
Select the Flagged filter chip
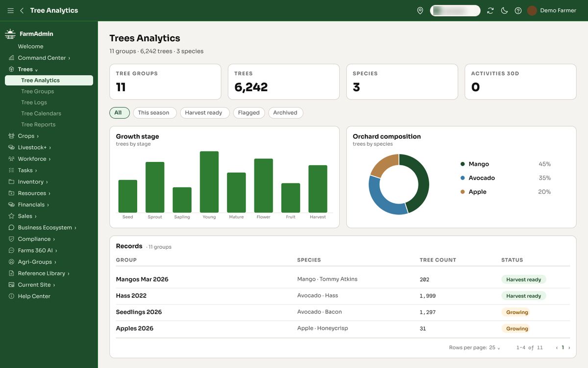249,113
